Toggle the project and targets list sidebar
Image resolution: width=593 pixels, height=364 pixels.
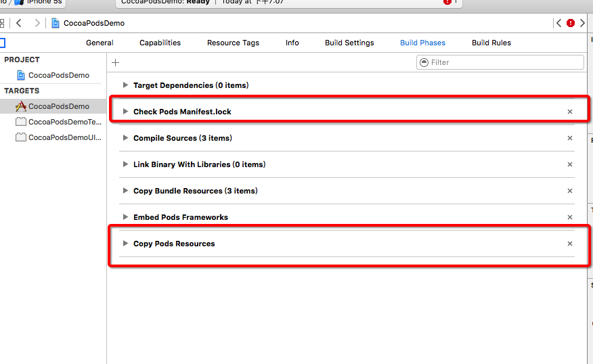point(2,43)
